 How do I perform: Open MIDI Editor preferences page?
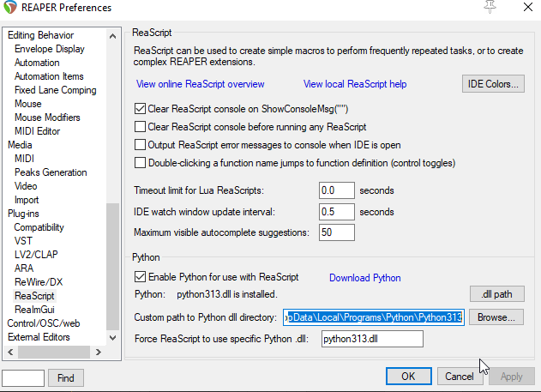pos(37,131)
